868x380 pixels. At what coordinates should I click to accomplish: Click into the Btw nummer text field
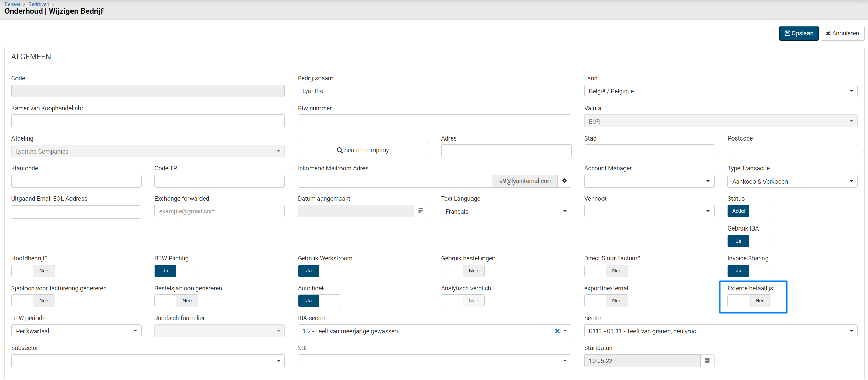(434, 121)
